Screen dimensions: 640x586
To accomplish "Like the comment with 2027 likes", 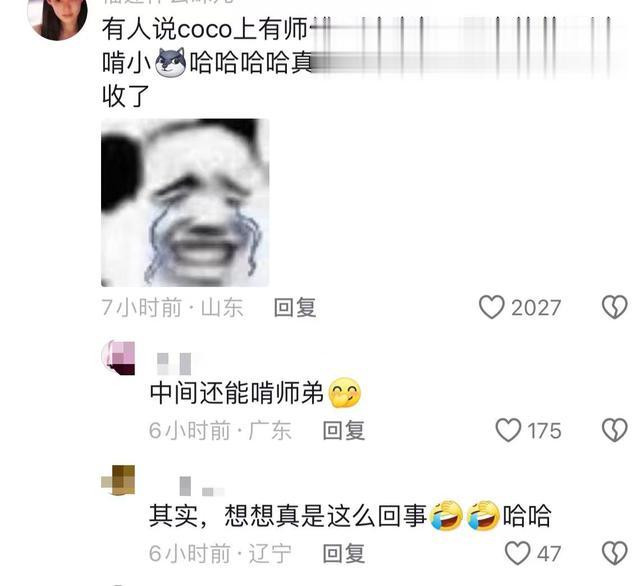I will click(491, 307).
